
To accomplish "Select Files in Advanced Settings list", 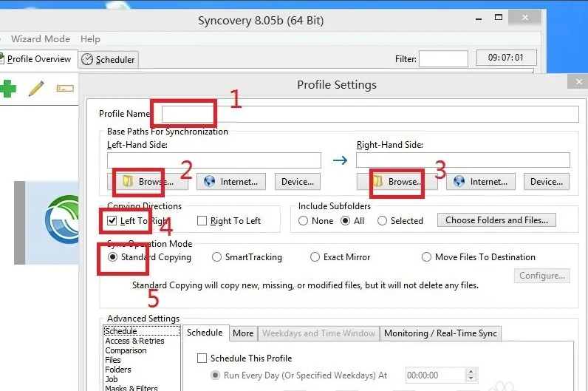I will 113,360.
